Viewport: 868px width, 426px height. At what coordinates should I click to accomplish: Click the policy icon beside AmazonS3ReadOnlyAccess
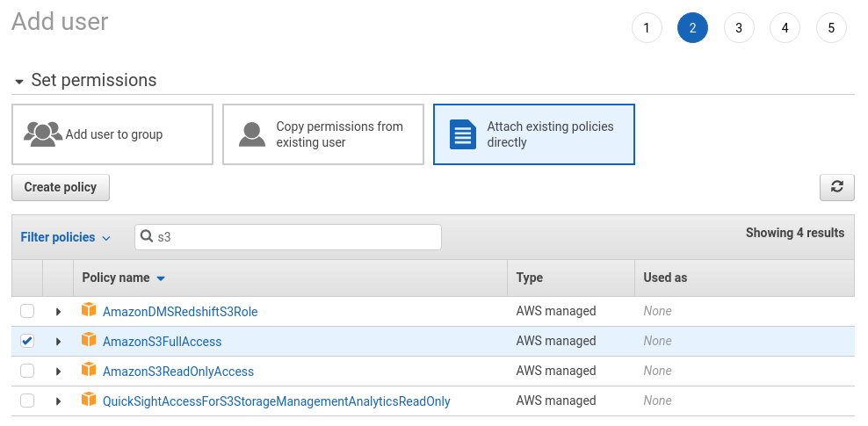coord(88,371)
